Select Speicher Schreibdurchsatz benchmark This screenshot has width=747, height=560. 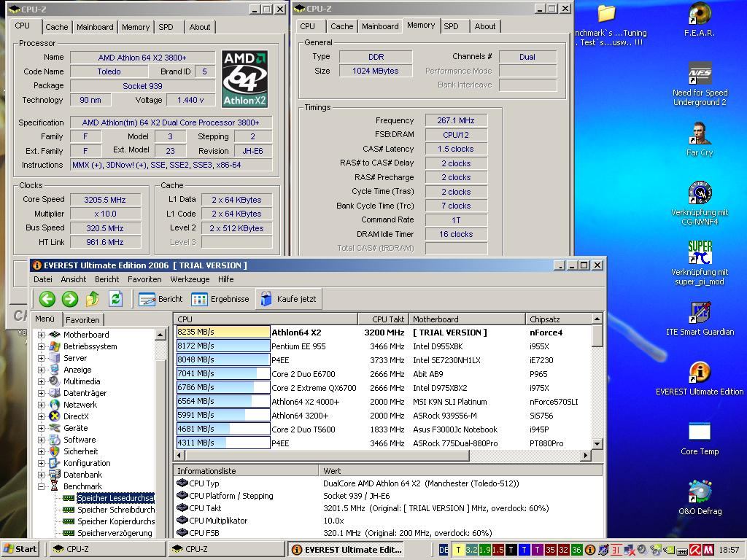[x=116, y=510]
